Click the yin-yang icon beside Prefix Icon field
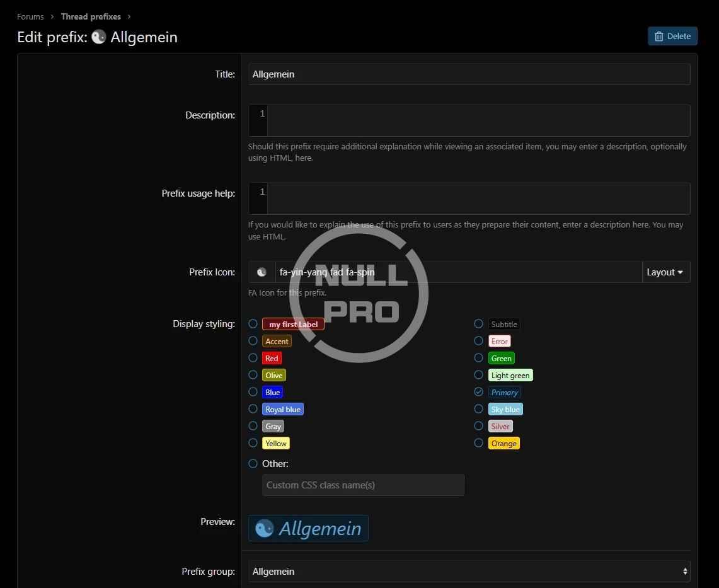This screenshot has height=588, width=719. [x=262, y=272]
